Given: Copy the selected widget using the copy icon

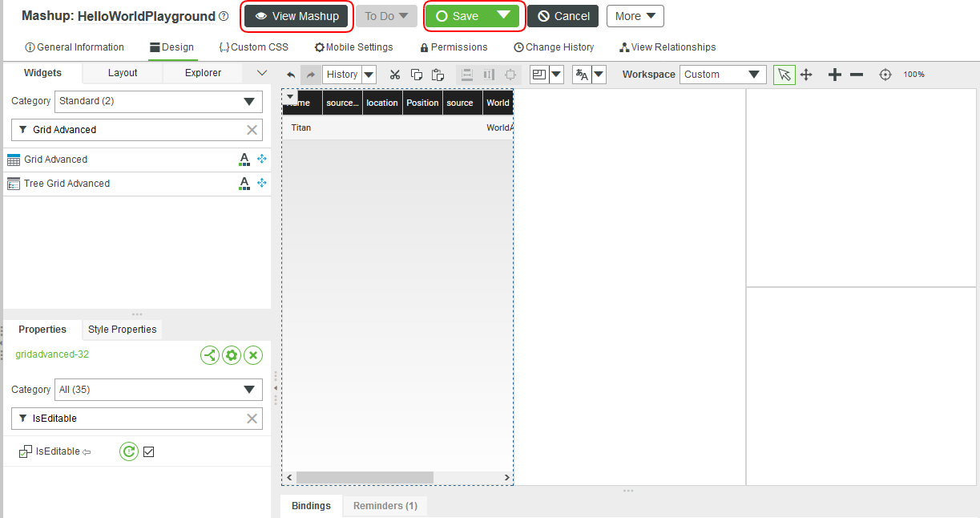Looking at the screenshot, I should coord(416,74).
